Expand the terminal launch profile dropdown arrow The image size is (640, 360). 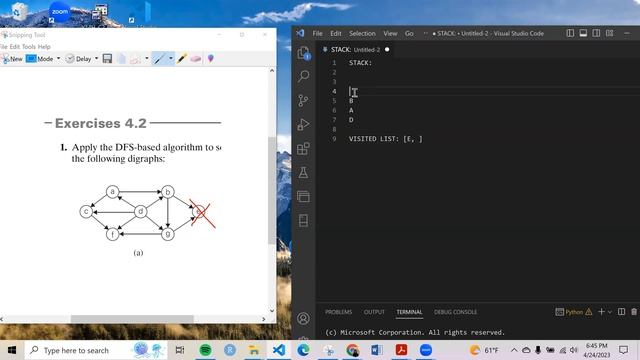(610, 312)
